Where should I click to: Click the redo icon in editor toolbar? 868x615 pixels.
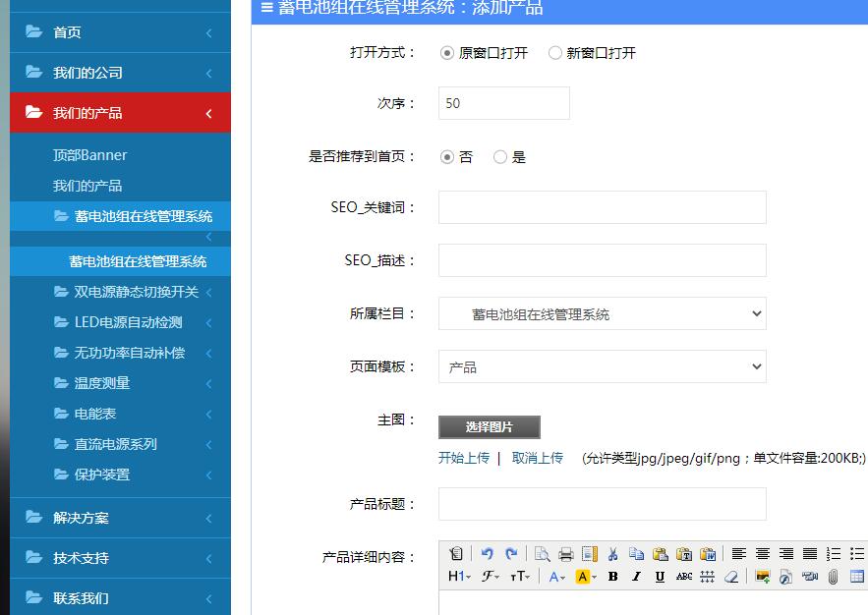(x=510, y=553)
